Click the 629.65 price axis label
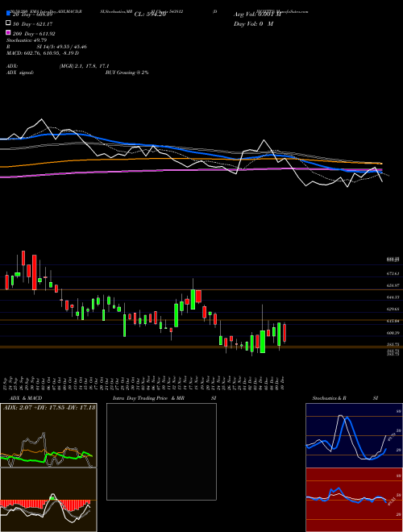This screenshot has height=532, width=403. point(393,309)
